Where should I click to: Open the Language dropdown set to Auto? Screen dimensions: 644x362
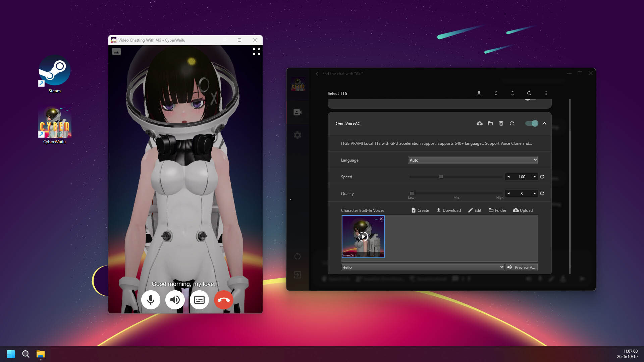473,160
